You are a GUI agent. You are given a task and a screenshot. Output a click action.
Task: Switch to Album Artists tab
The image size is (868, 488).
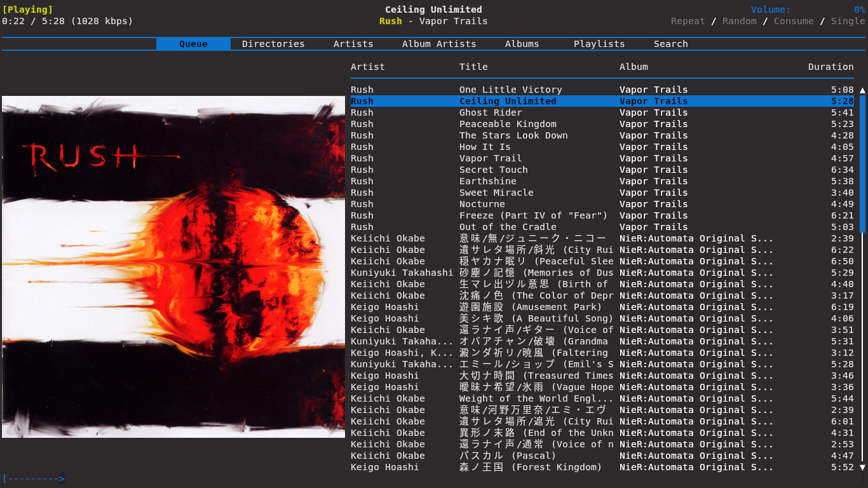[x=439, y=44]
